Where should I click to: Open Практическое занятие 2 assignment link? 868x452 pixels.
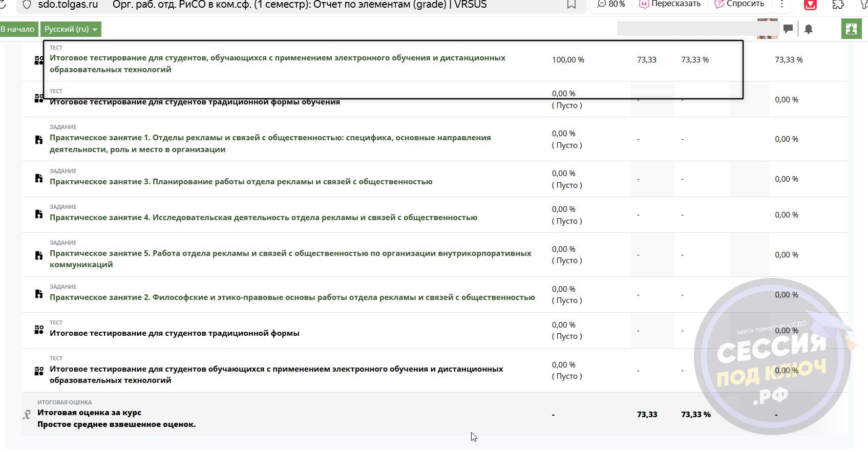pos(292,297)
